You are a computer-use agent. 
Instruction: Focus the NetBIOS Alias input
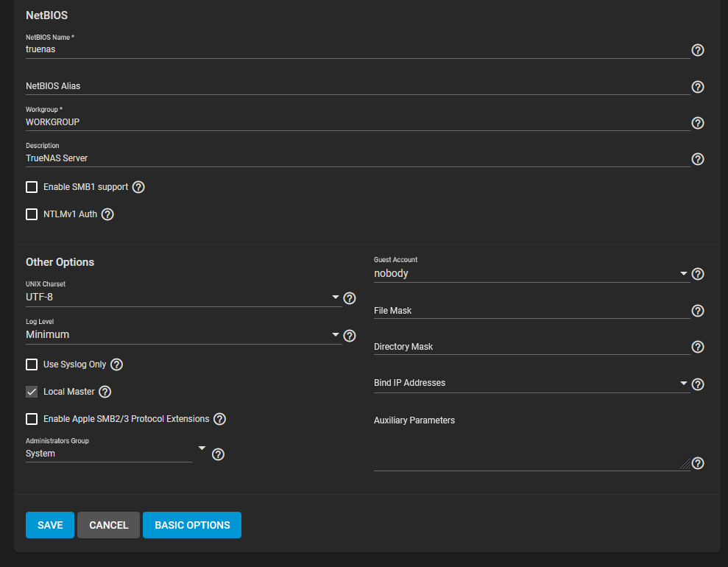point(358,86)
